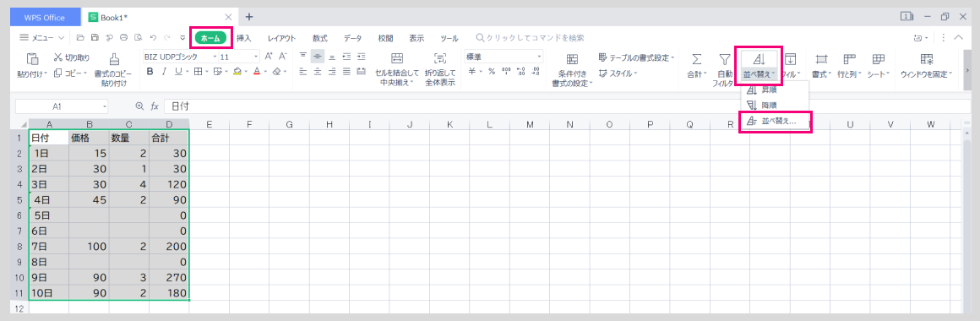This screenshot has width=980, height=321.
Task: Open a new tab with plus button
Action: pyautogui.click(x=248, y=16)
